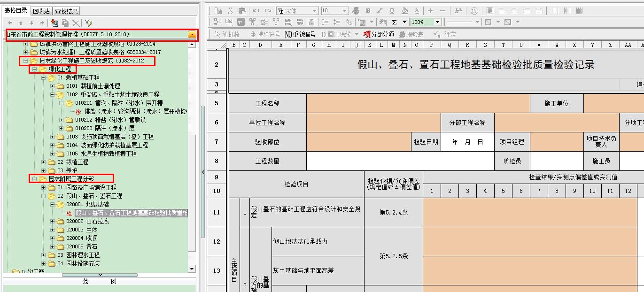Screen dimensions: 644x292
Task: Toggle bold formatting
Action: coord(368,11)
